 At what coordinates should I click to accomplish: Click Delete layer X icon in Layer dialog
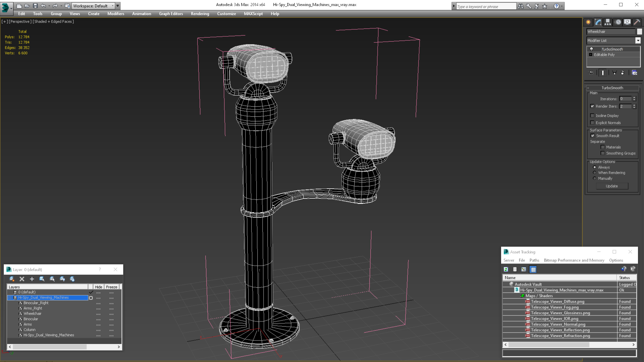pos(22,279)
